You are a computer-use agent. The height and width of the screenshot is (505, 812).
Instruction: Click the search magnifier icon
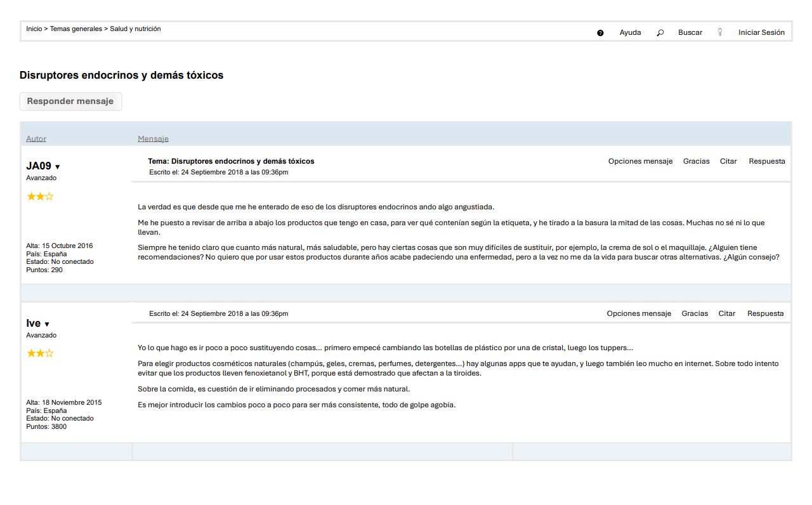(660, 33)
